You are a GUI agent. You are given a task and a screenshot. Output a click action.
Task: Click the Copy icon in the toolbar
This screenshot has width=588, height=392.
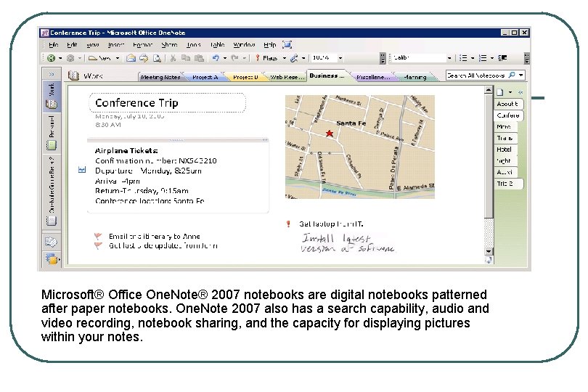[x=186, y=58]
